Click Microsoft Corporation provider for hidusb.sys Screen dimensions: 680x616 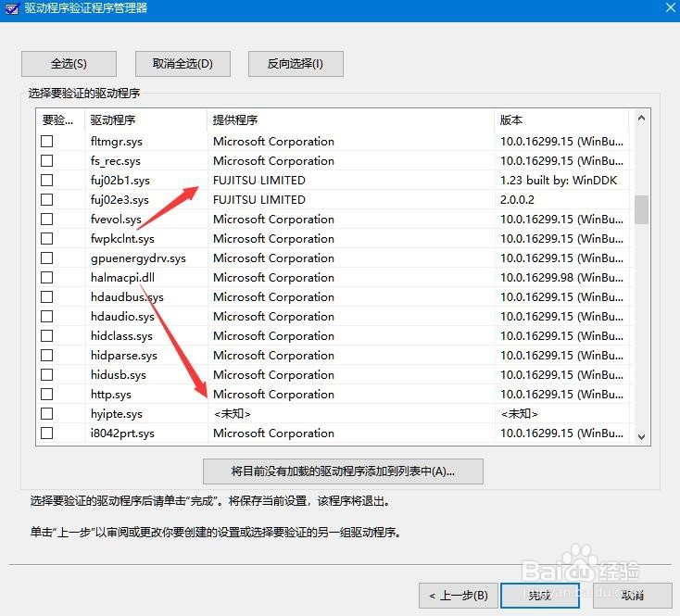pyautogui.click(x=273, y=375)
